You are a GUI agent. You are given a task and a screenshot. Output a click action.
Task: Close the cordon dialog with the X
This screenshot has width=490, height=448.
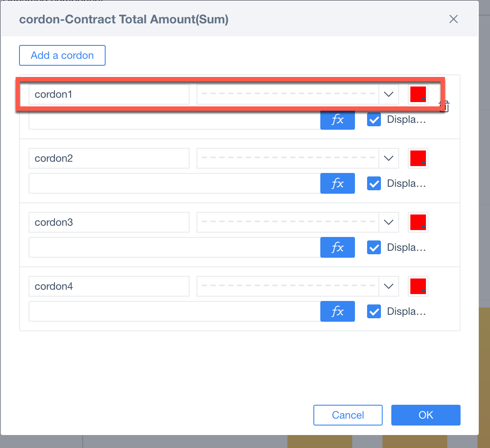tap(453, 19)
